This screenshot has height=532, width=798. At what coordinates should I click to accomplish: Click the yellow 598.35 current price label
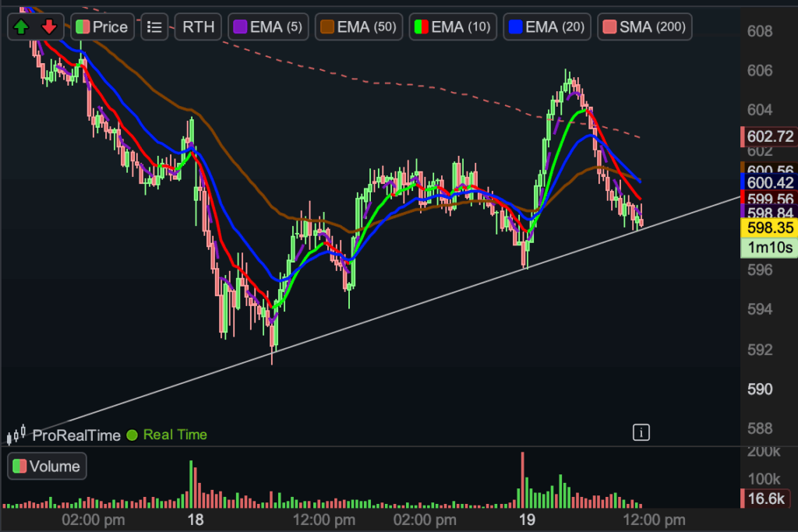click(x=770, y=228)
